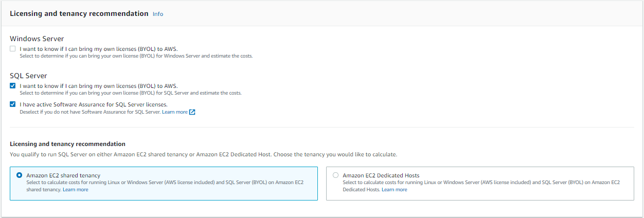This screenshot has height=218, width=644.
Task: Click the 'Amazon EC2 Dedicated Hosts' option title
Action: coord(381,175)
